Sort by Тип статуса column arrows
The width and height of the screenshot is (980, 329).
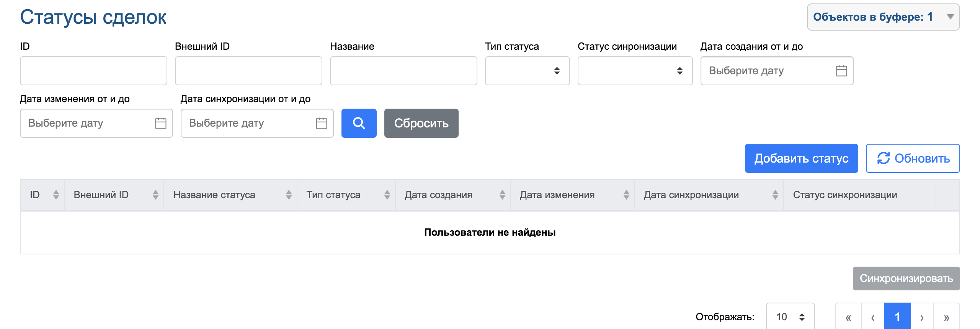387,195
